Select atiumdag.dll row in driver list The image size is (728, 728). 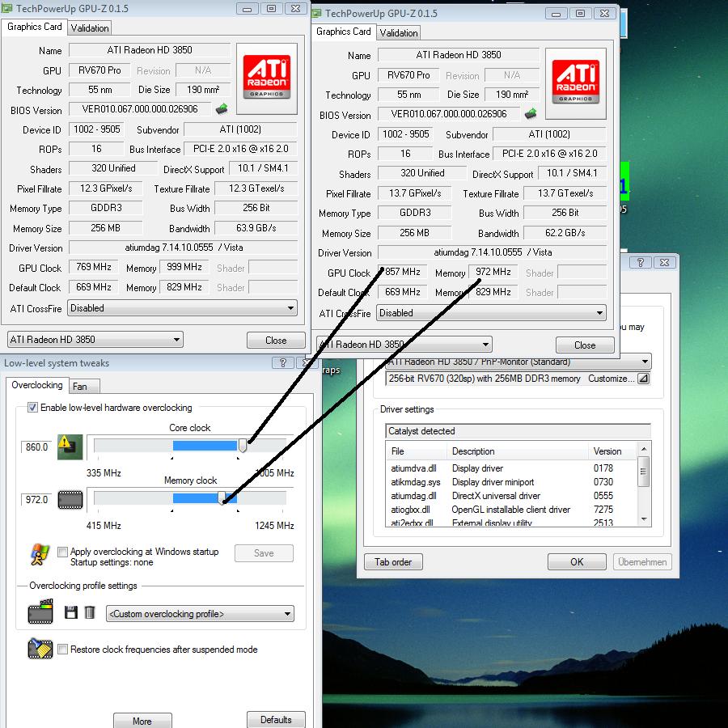[x=512, y=496]
